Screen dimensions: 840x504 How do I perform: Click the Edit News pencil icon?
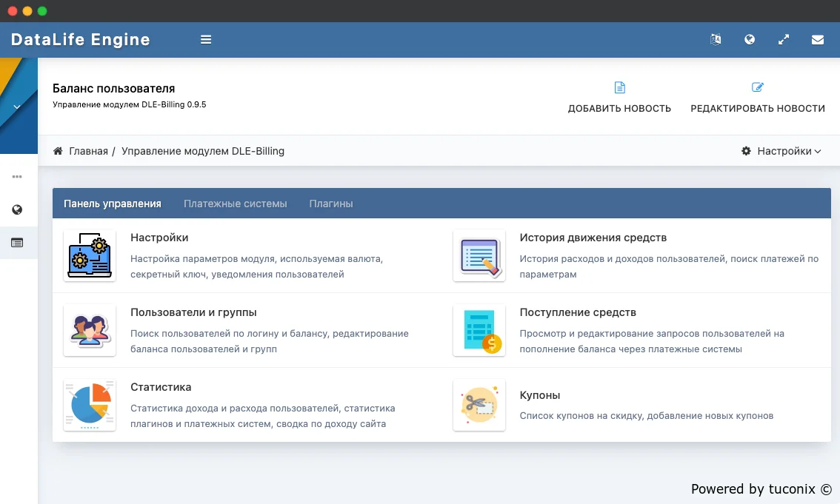758,87
